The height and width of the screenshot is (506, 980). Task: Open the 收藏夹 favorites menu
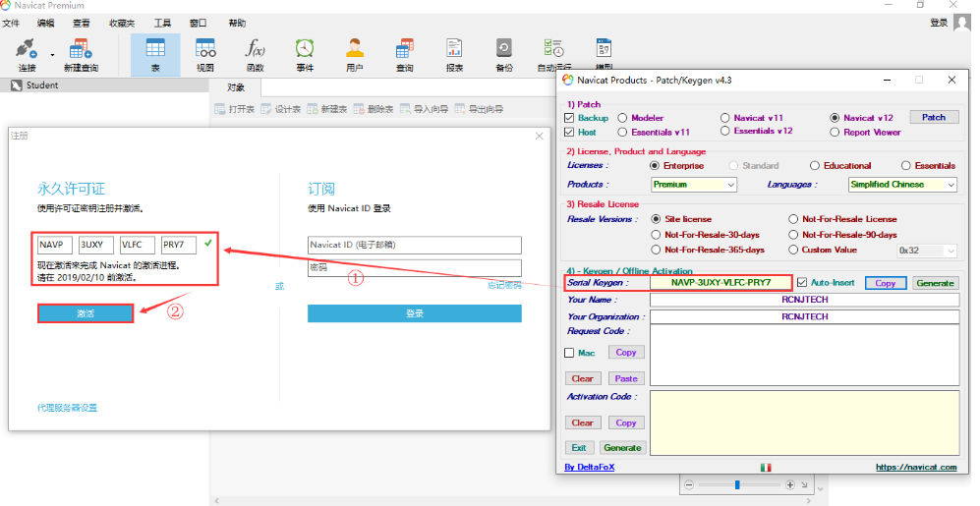[122, 24]
